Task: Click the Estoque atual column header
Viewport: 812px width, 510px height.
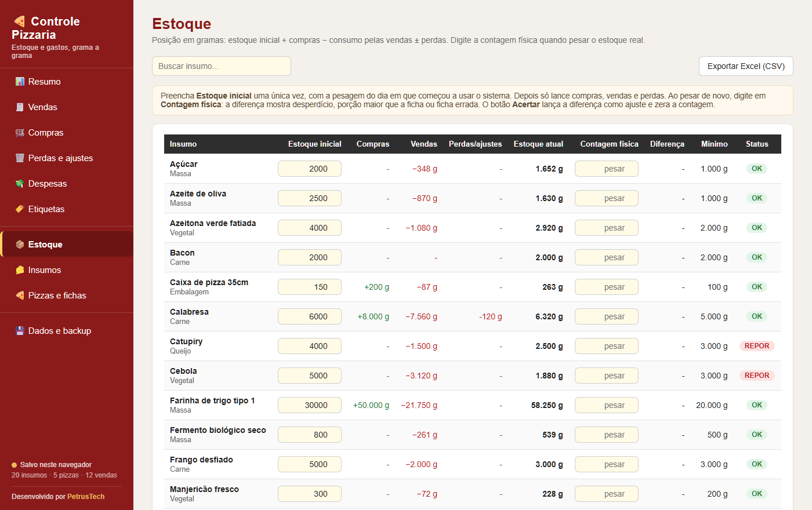Action: pos(538,144)
